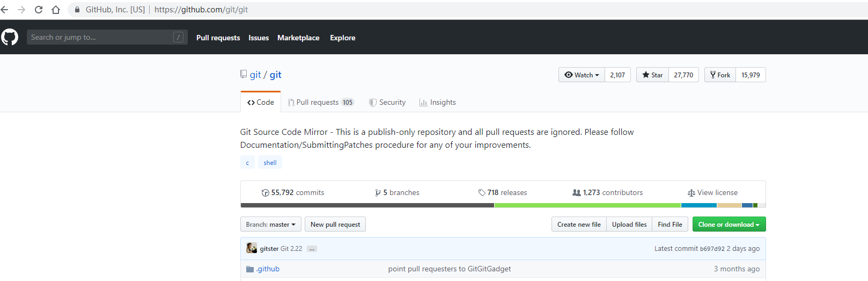Open Issues in top navigation
This screenshot has height=281, width=868.
[259, 38]
